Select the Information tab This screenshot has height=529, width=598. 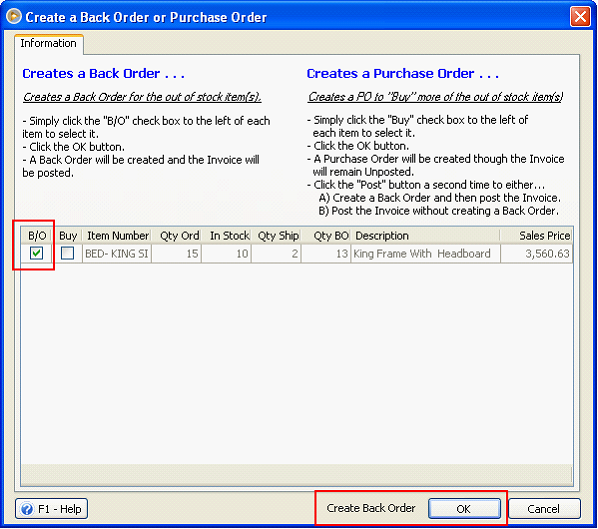[48, 43]
